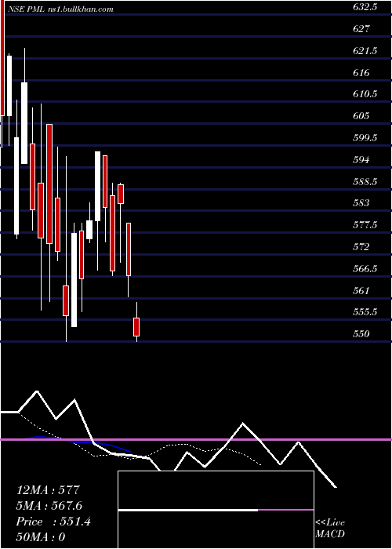Click the 594 price axis label

[361, 160]
